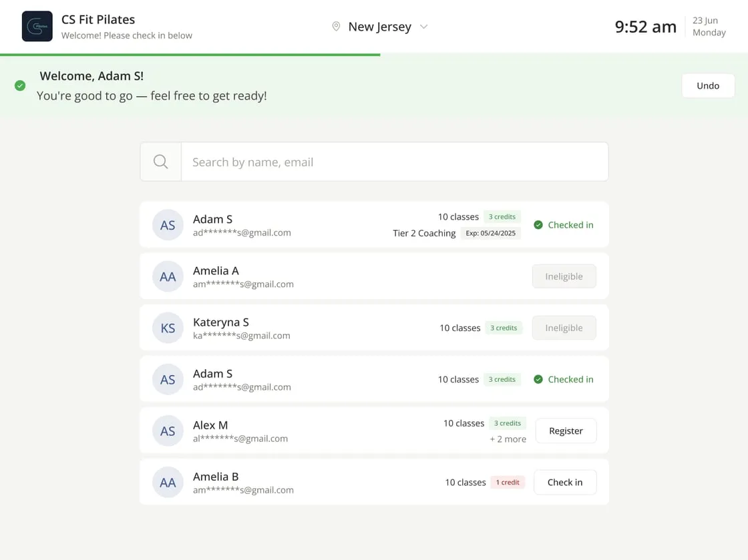Select Amelia B's AA avatar

168,483
